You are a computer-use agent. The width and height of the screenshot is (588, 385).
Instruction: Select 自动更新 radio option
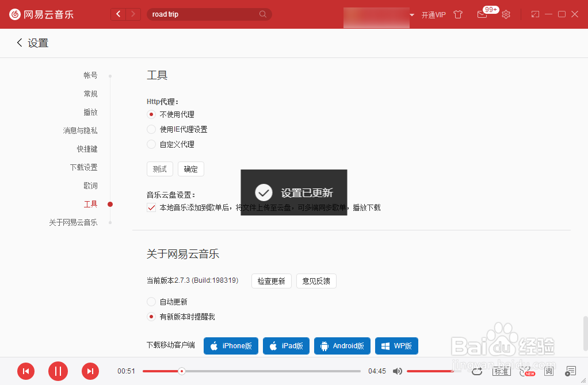[151, 302]
